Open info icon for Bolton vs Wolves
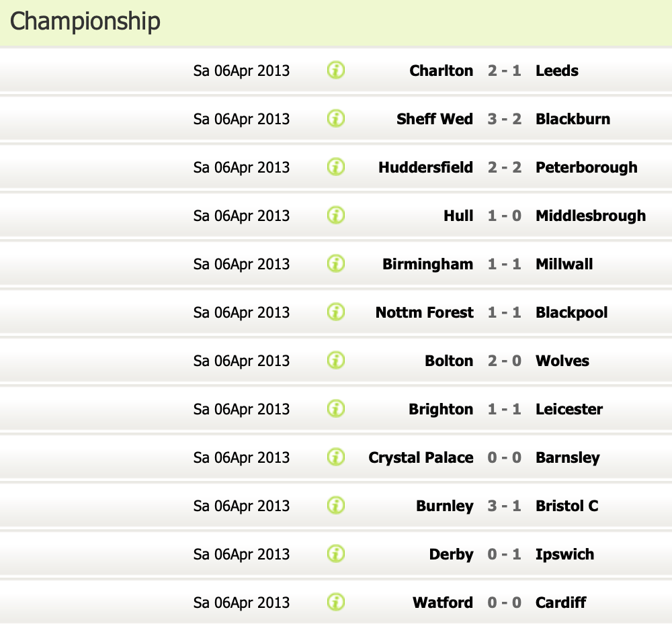672x626 pixels. 336,361
